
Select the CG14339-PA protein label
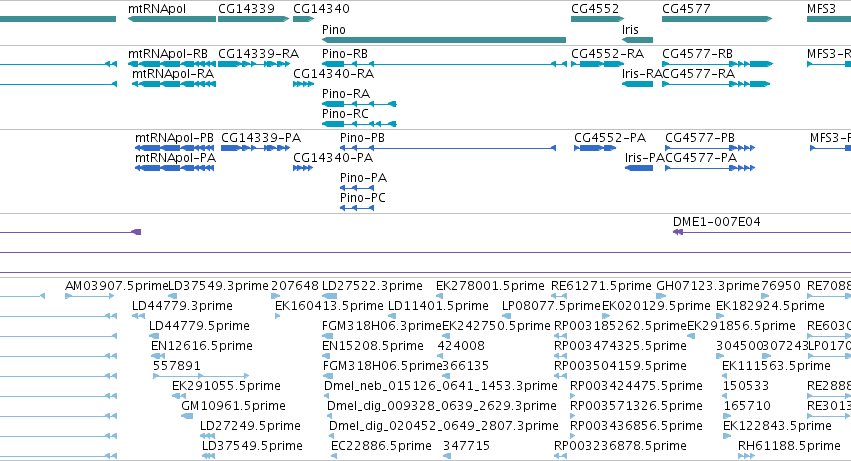point(261,138)
